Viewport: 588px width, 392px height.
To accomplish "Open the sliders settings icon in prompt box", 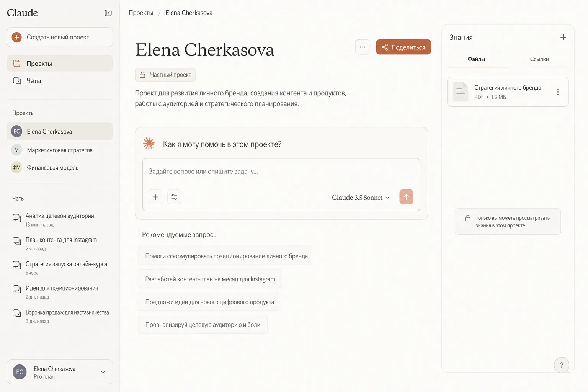I will pyautogui.click(x=174, y=197).
